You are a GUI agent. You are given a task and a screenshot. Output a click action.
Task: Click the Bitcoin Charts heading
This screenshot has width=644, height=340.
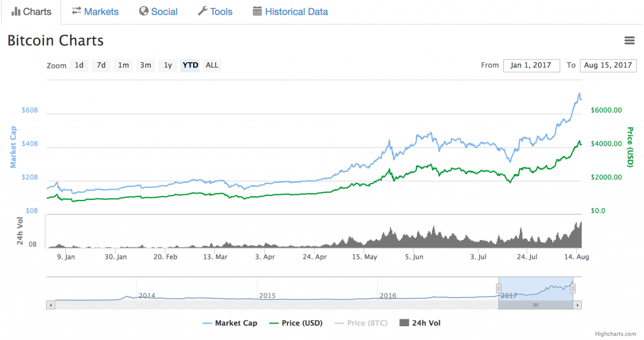[55, 40]
